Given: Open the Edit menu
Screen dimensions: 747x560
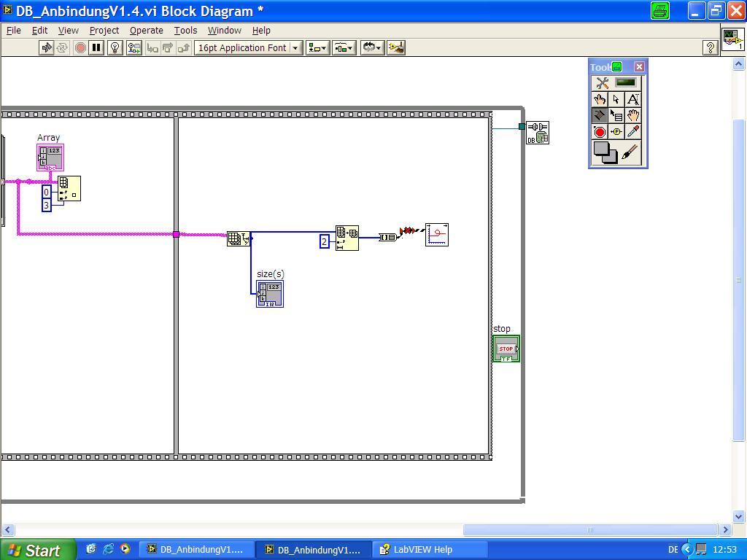Looking at the screenshot, I should 39,30.
